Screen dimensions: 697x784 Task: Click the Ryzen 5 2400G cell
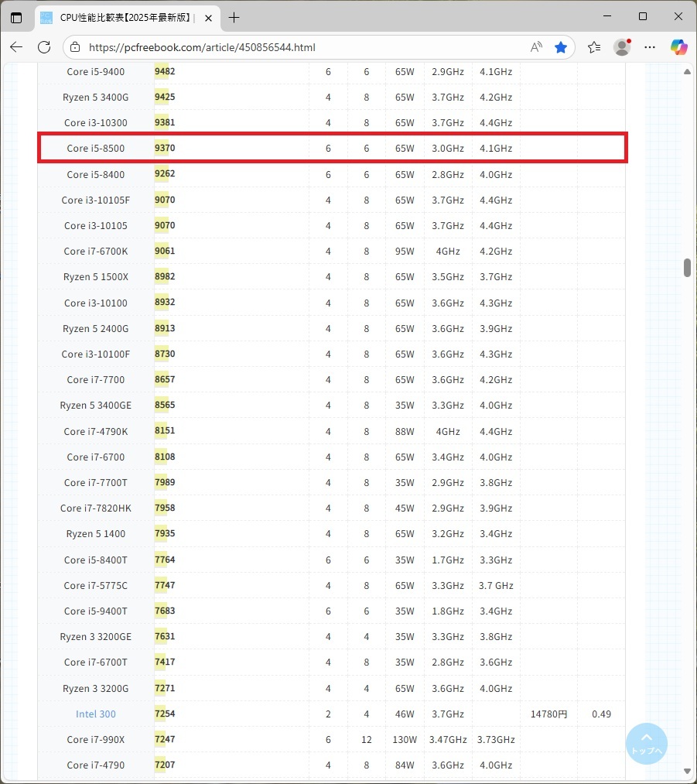[95, 328]
